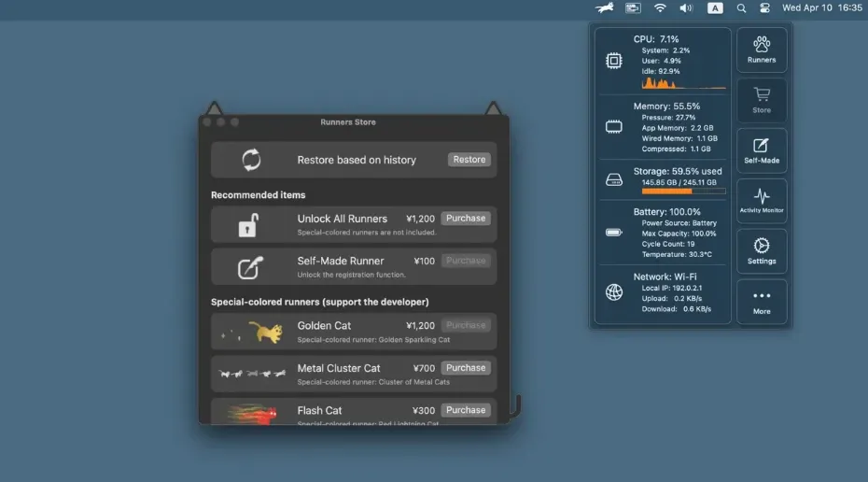Click 'Special-colored runner: Golden Sparkling Cat' text
Image resolution: width=868 pixels, height=482 pixels.
373,340
